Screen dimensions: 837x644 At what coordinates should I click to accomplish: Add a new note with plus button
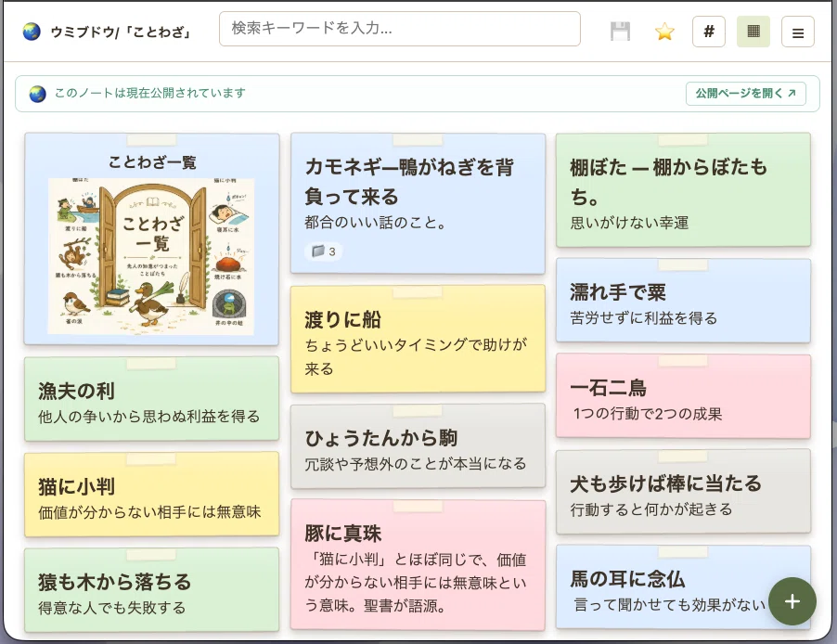[x=792, y=601]
